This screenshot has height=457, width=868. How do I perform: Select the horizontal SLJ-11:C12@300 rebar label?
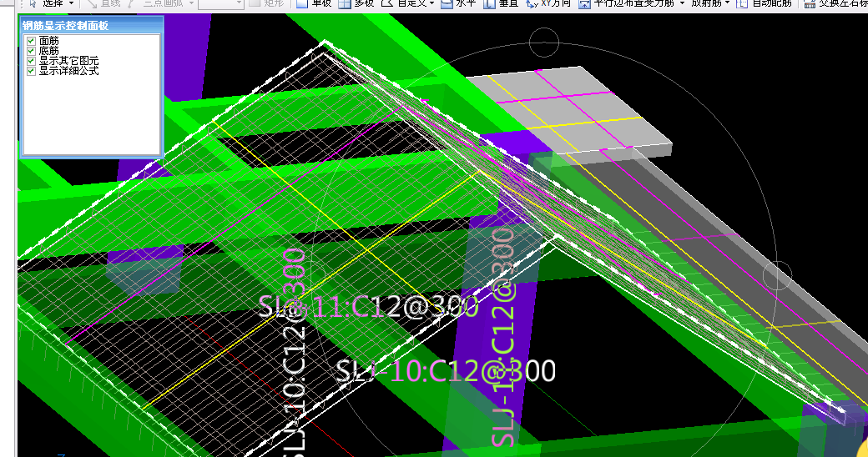369,306
